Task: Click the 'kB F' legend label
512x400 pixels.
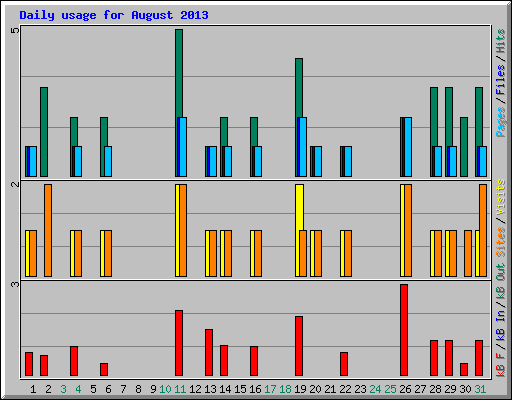Action: point(501,365)
